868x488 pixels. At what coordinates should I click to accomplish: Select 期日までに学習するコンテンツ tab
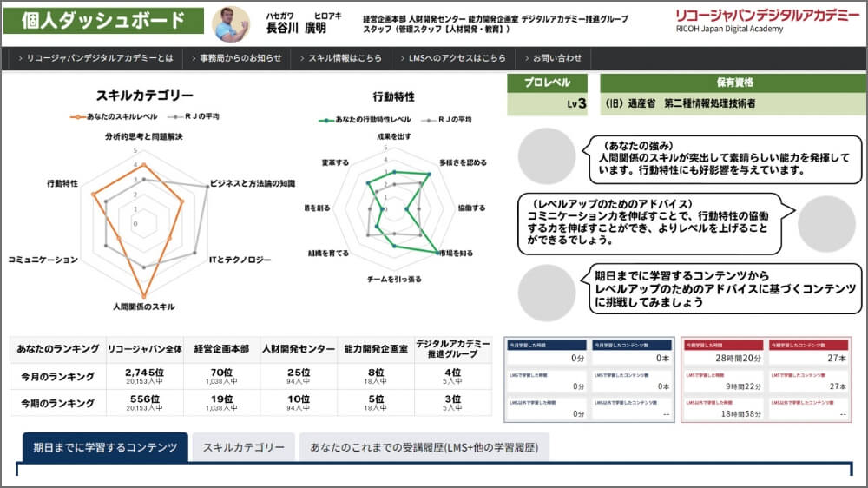pos(105,447)
